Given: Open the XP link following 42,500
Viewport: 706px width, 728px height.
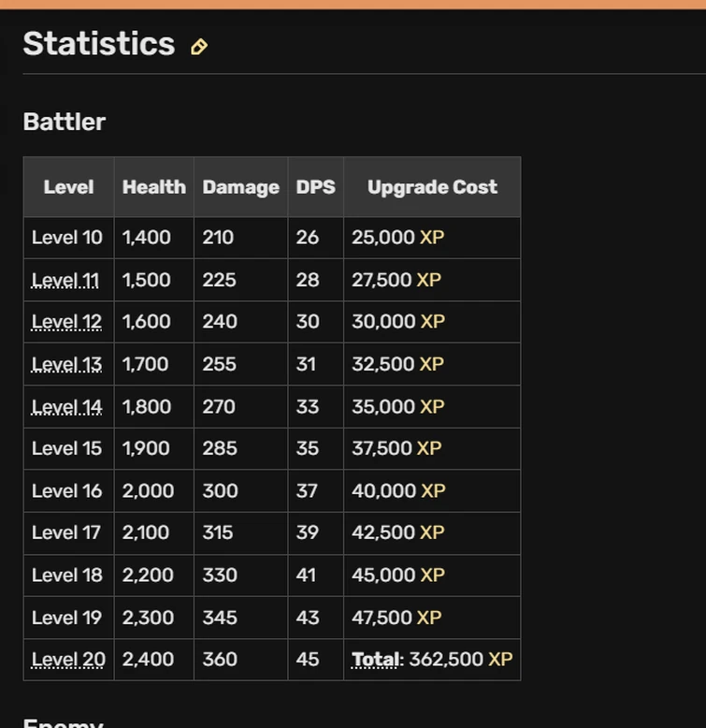Looking at the screenshot, I should click(432, 532).
